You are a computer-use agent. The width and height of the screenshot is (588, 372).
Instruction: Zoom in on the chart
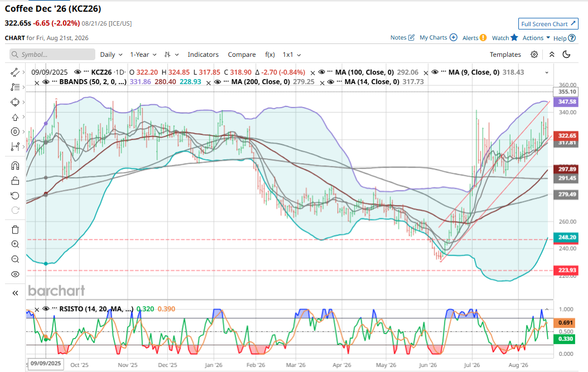pyautogui.click(x=15, y=244)
